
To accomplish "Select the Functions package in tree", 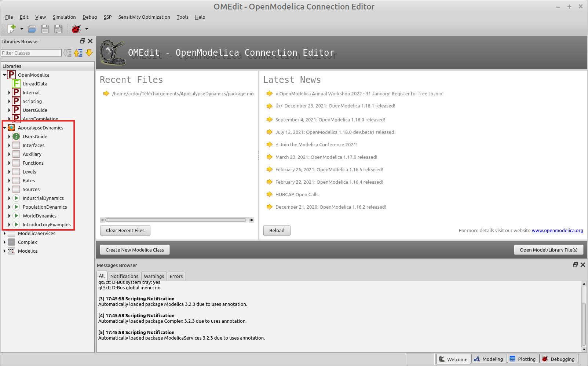I will pos(33,163).
